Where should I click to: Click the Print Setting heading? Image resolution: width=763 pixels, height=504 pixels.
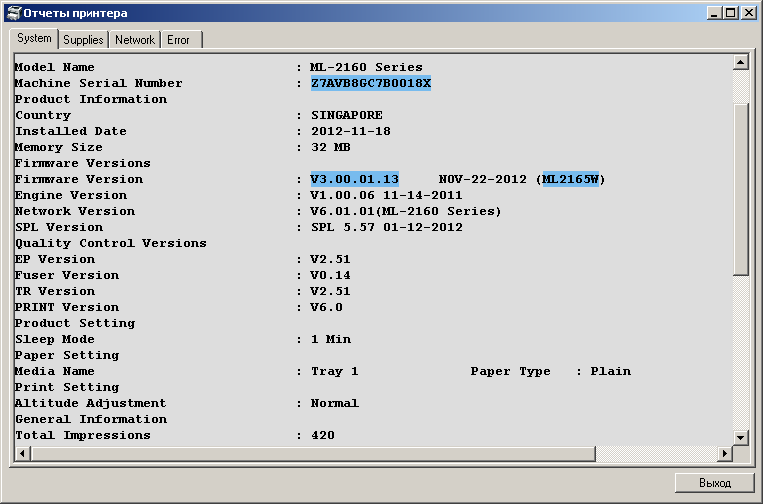tap(67, 387)
